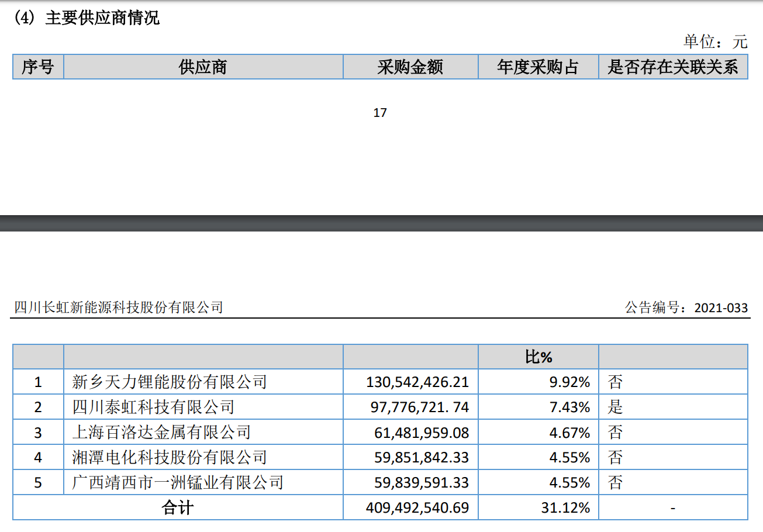Click the amount "130,542,426.21"
The image size is (763, 532).
click(x=417, y=382)
